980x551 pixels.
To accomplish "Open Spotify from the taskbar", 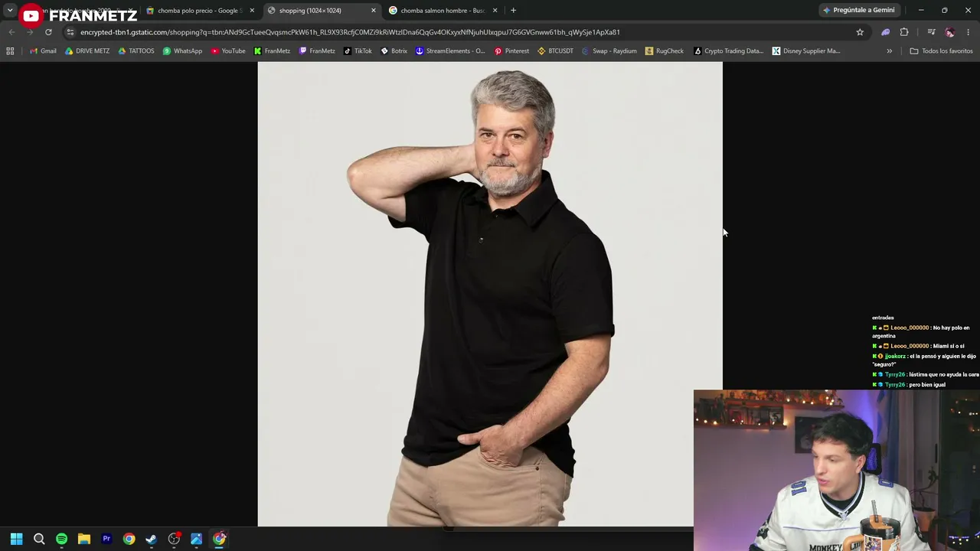I will (x=61, y=539).
